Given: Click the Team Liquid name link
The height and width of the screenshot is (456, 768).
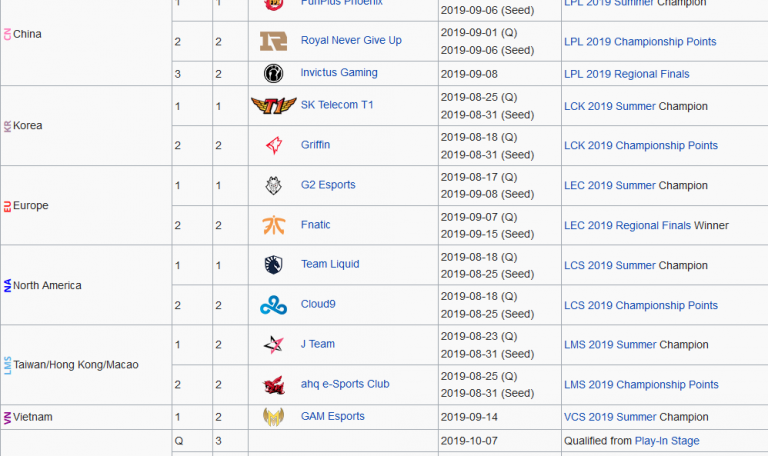Looking at the screenshot, I should (330, 265).
